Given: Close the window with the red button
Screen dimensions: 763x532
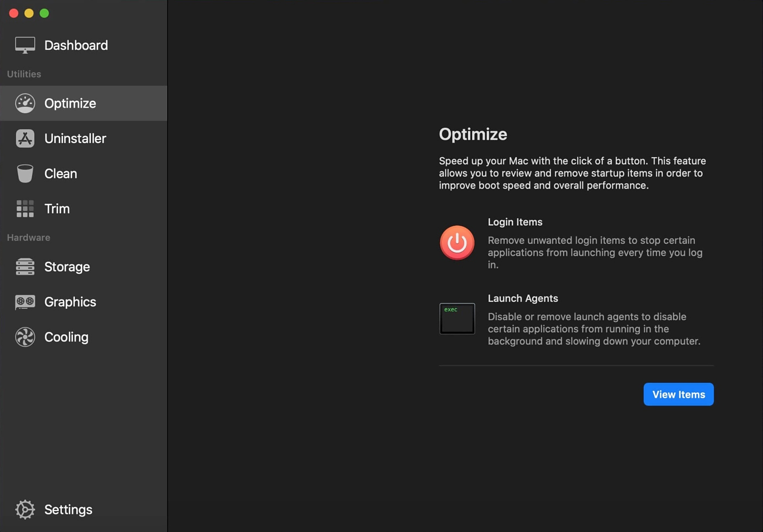Looking at the screenshot, I should pos(14,13).
